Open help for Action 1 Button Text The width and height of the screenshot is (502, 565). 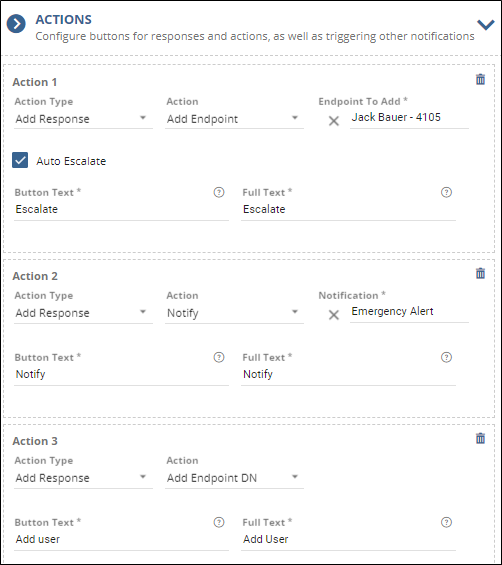[x=219, y=192]
